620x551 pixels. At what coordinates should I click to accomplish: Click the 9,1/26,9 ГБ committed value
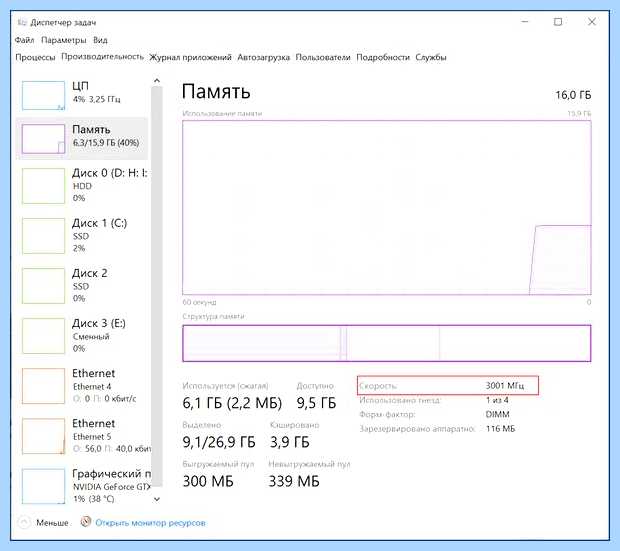pyautogui.click(x=219, y=442)
